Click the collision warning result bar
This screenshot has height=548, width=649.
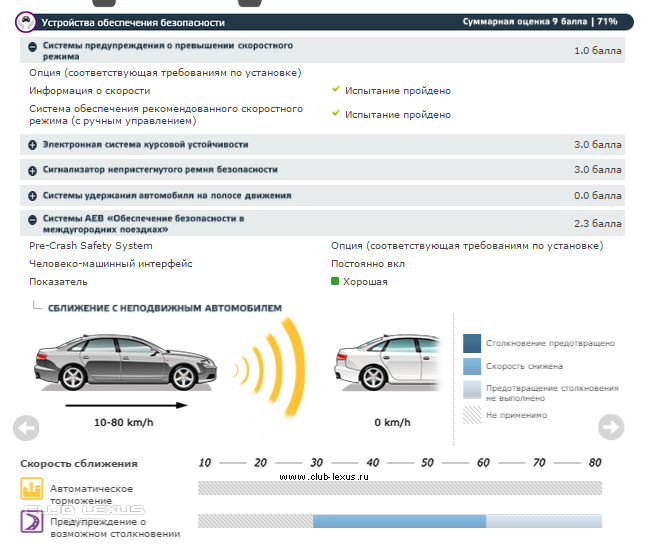[x=400, y=521]
